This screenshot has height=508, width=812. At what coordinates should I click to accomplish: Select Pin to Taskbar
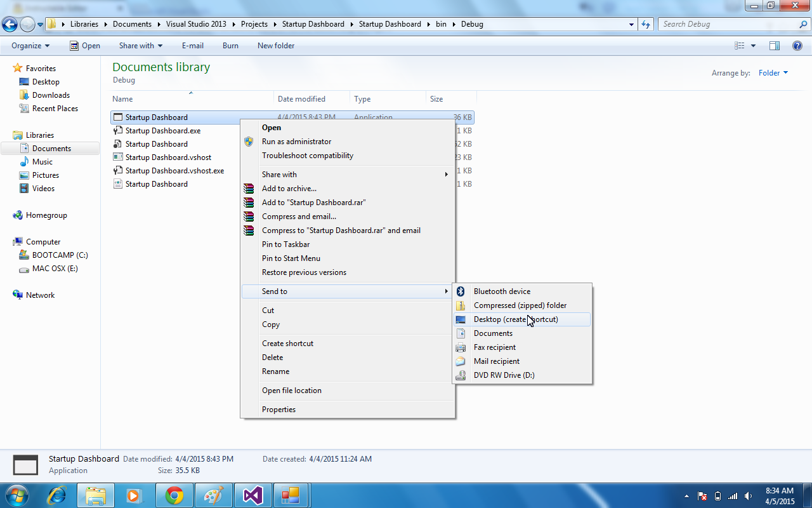coord(348,244)
